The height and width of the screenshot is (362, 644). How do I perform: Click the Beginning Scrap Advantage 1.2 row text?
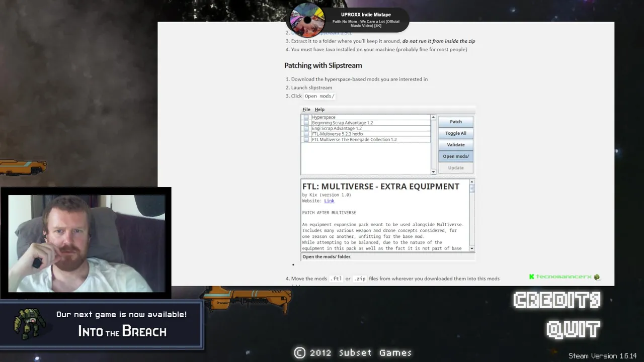342,123
